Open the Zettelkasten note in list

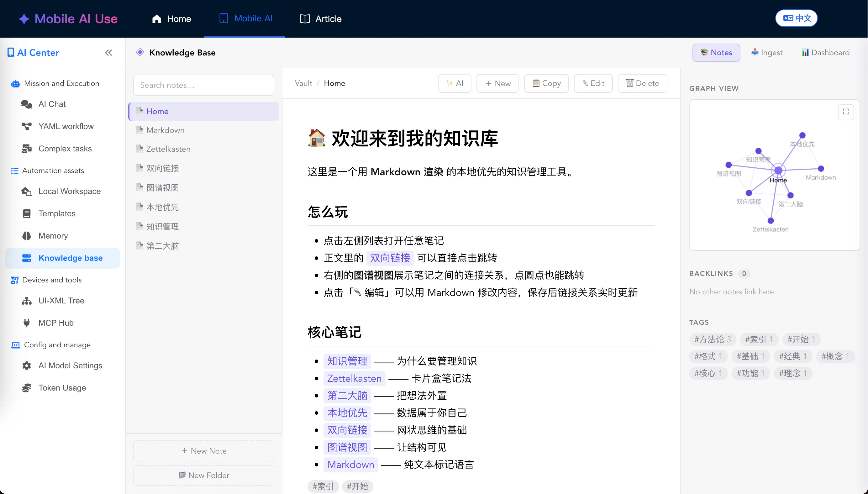(x=203, y=149)
